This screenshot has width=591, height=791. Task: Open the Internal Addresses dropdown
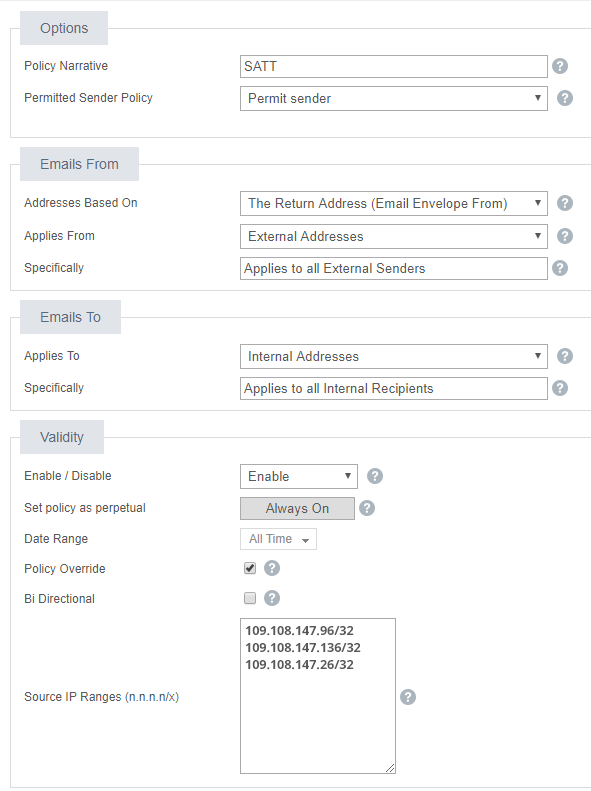pos(394,356)
